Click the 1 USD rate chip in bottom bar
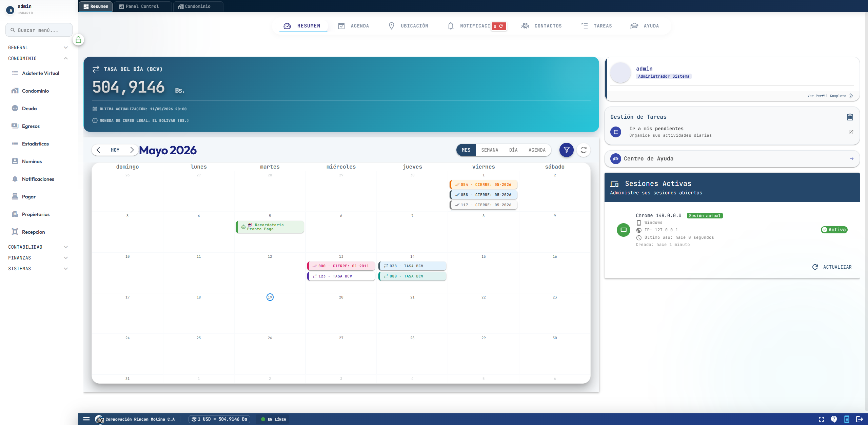 (219, 419)
